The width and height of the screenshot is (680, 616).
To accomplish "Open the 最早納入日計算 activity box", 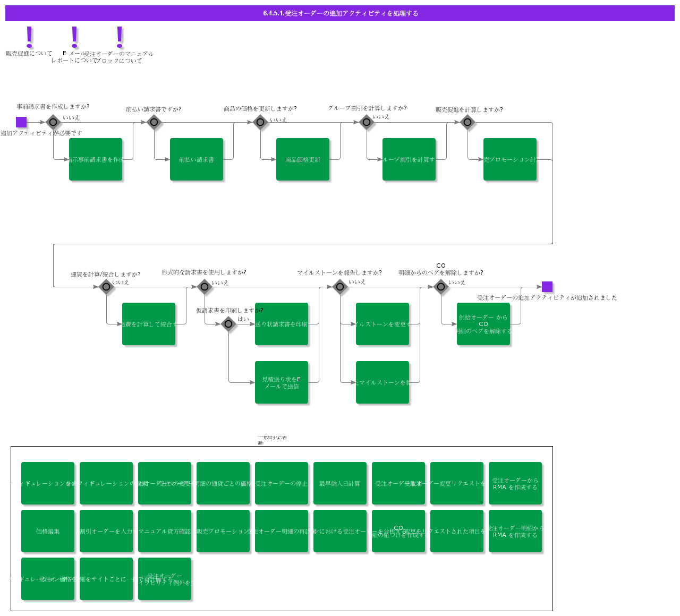I will tap(340, 483).
